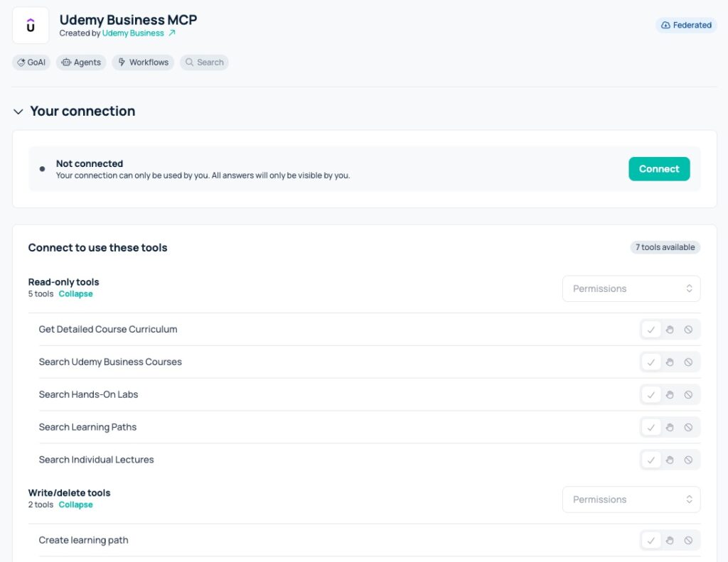Open the Write/delete tools Permissions dropdown
Image resolution: width=728 pixels, height=562 pixels.
631,499
